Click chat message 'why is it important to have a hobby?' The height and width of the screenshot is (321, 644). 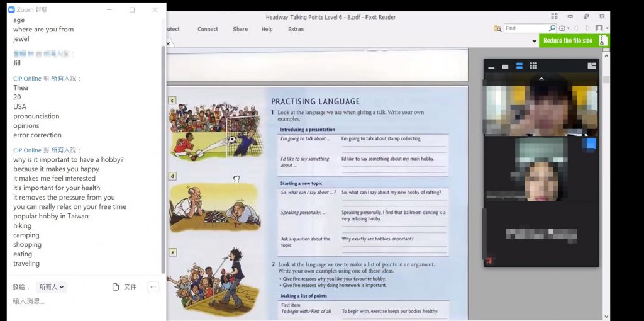click(x=68, y=159)
